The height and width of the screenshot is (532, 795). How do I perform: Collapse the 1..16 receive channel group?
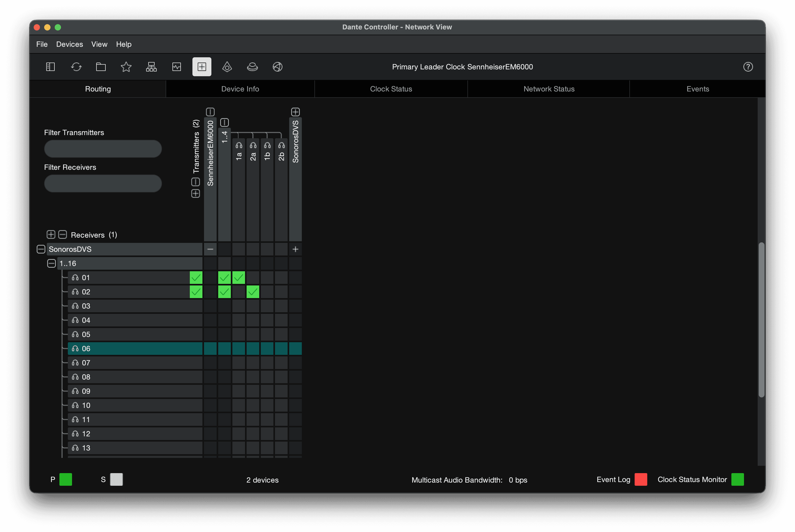tap(51, 264)
